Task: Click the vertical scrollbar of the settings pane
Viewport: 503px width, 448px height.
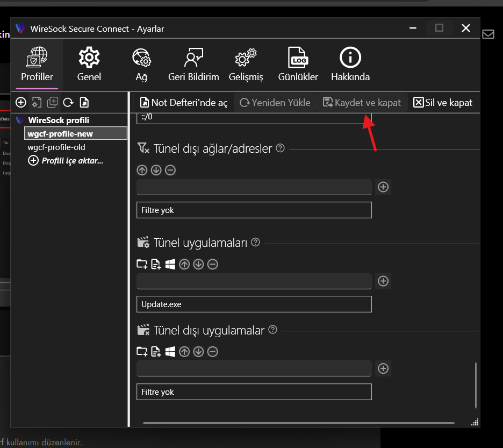Action: [x=476, y=385]
